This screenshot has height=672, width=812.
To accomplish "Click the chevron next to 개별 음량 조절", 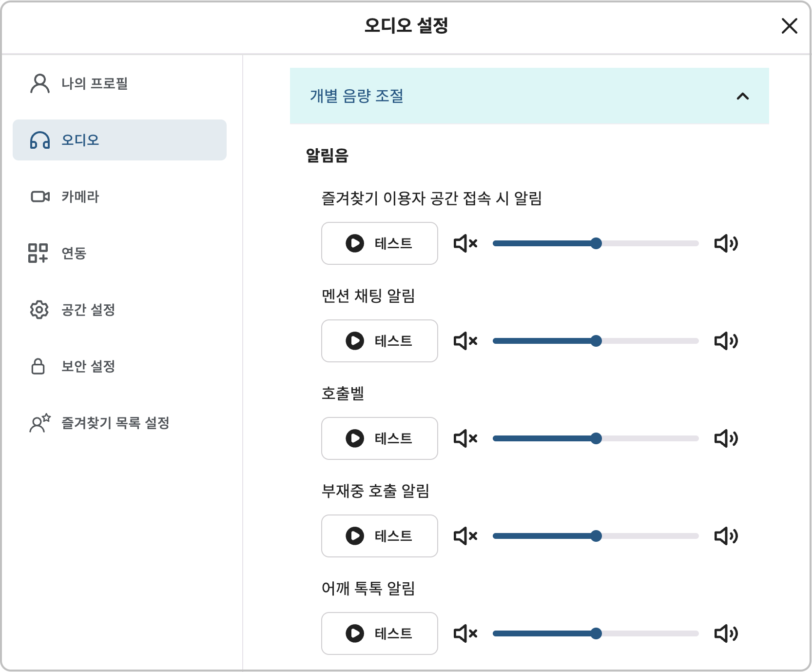I will [743, 96].
